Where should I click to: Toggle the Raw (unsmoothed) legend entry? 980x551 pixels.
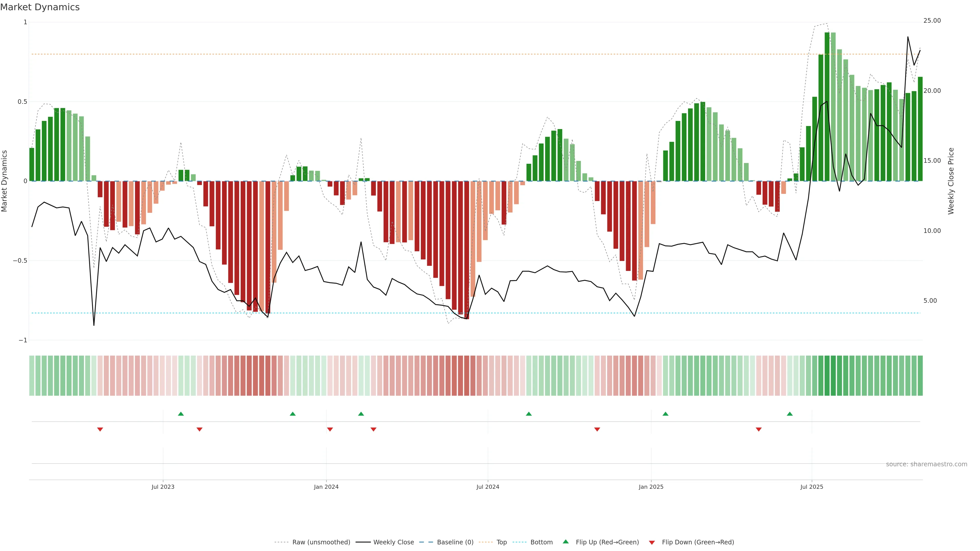(321, 542)
